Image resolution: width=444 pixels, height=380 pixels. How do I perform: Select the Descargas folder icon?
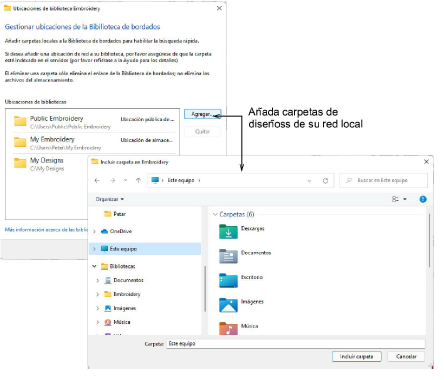pos(228,232)
